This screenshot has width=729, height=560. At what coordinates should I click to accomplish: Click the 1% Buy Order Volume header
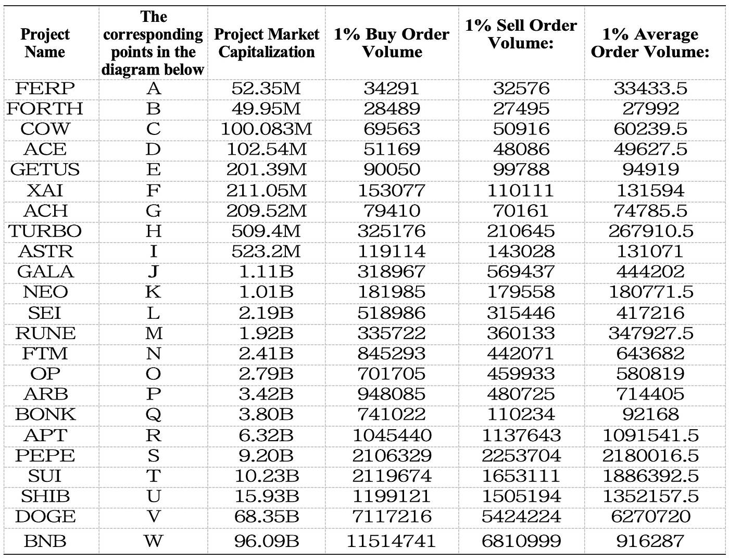point(392,43)
